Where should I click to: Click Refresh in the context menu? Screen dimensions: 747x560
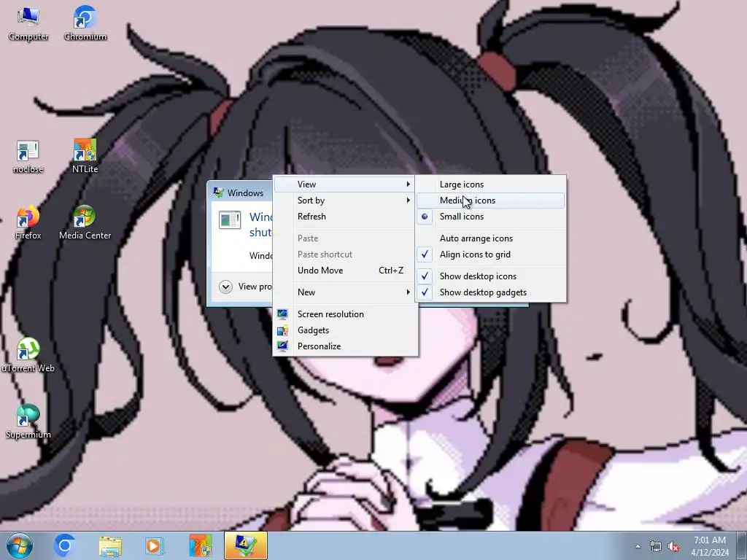coord(345,217)
